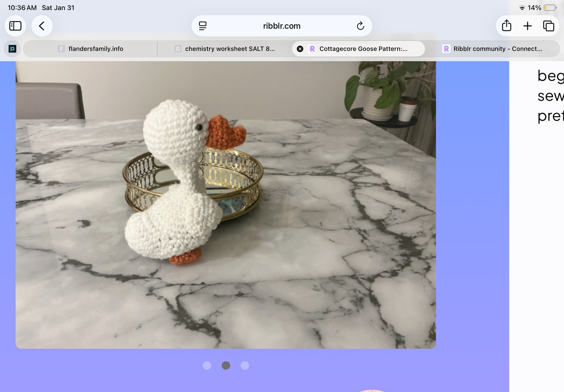This screenshot has width=564, height=392.
Task: Close the Cottagecore Goose Pattern tab
Action: 300,49
